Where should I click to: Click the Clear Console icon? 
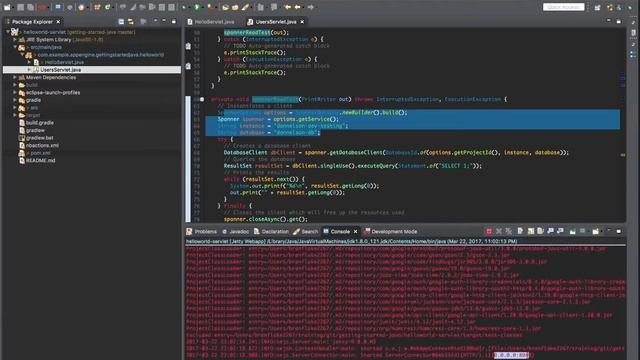coord(520,231)
